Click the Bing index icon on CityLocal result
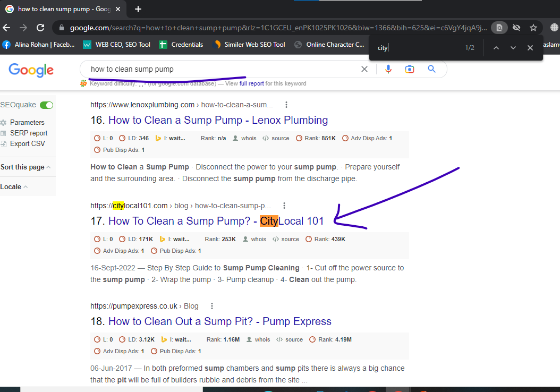Screen dimensions: 560x392 click(x=163, y=239)
